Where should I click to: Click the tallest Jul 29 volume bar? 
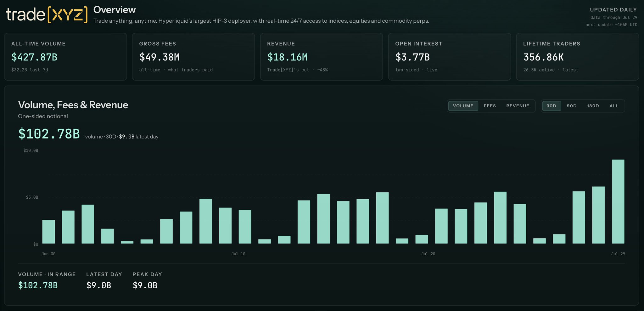tap(618, 201)
